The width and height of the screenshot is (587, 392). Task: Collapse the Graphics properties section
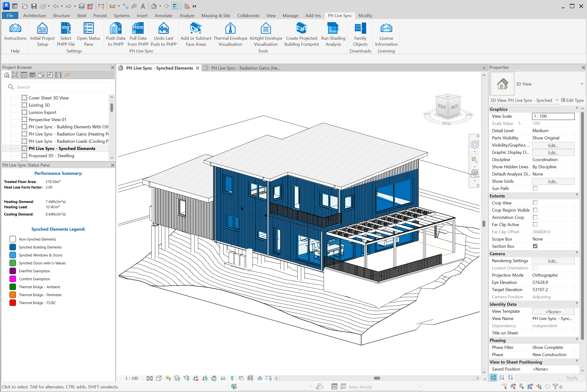(577, 108)
